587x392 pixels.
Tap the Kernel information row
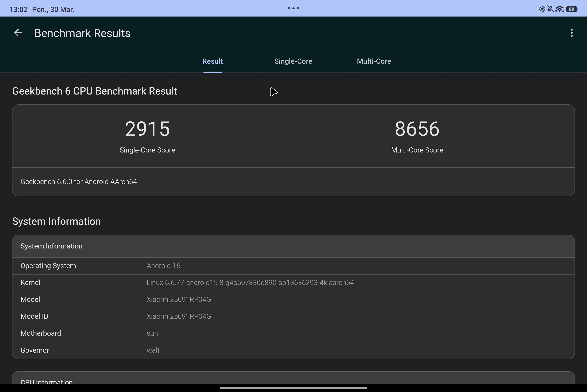tap(293, 283)
